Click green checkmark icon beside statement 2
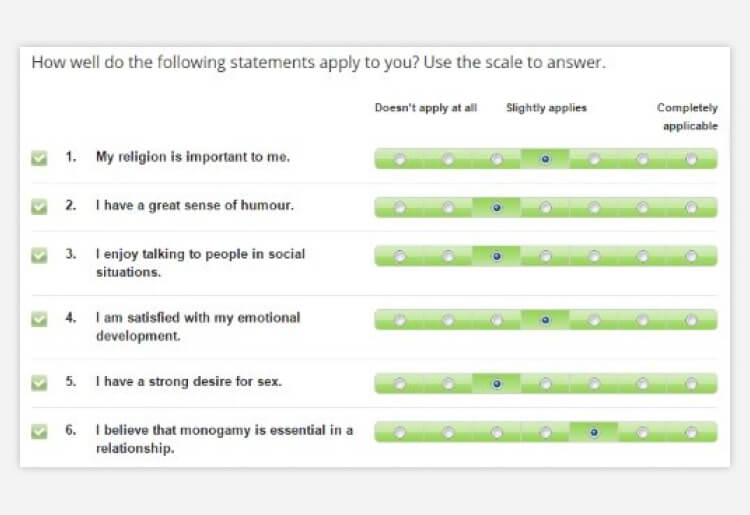750x515 pixels. (x=39, y=207)
